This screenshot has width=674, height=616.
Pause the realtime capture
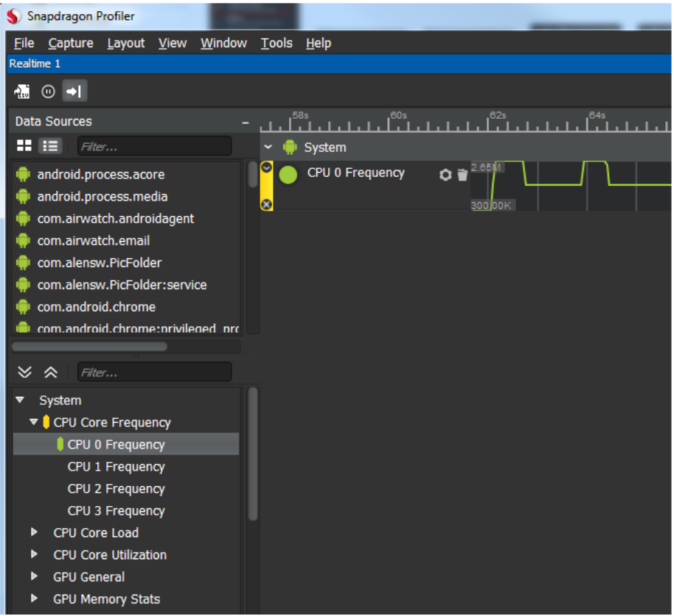pyautogui.click(x=48, y=91)
